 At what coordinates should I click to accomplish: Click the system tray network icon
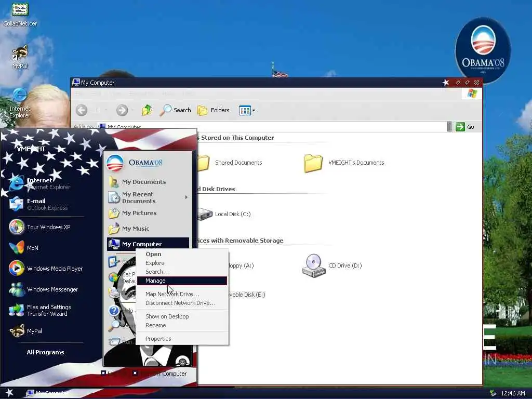(494, 393)
